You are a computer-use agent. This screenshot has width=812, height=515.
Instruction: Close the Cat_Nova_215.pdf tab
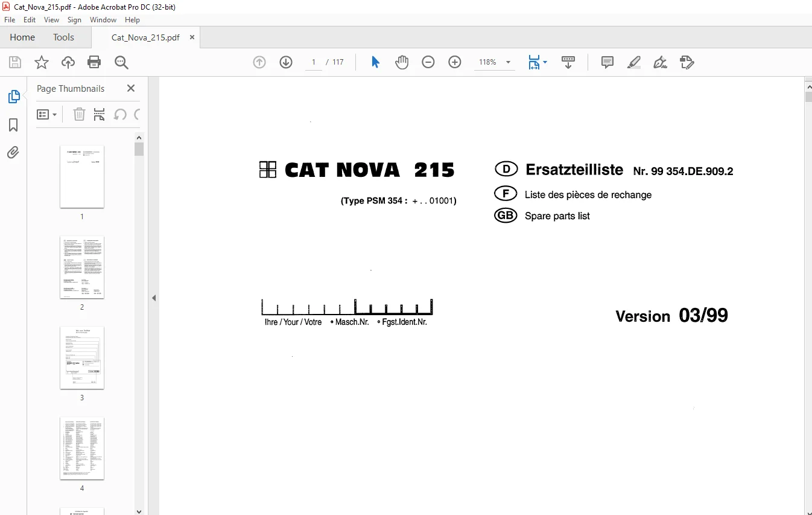coord(192,37)
